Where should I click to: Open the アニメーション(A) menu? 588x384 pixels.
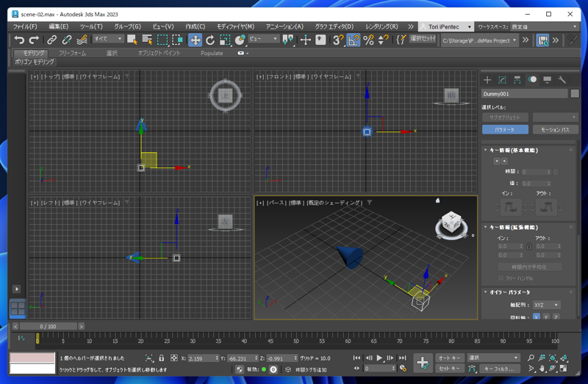pyautogui.click(x=284, y=26)
